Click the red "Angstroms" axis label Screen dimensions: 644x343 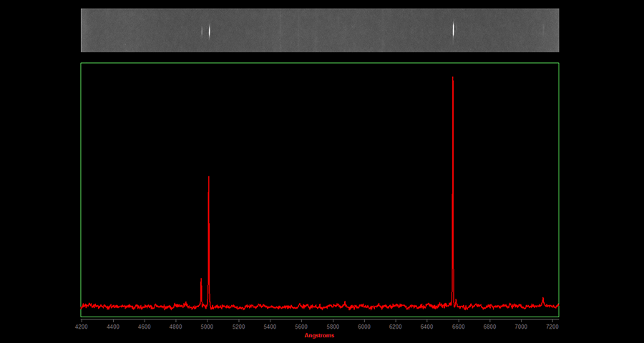[x=319, y=335]
